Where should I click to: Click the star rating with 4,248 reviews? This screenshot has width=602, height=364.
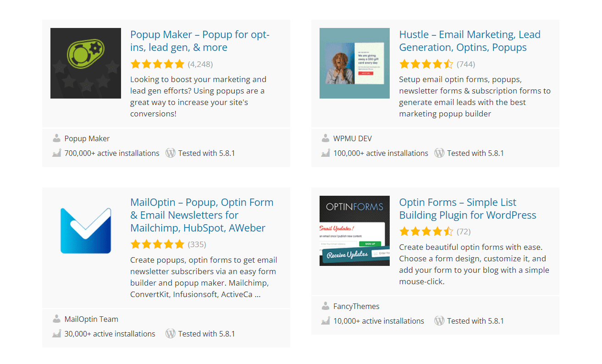[157, 64]
